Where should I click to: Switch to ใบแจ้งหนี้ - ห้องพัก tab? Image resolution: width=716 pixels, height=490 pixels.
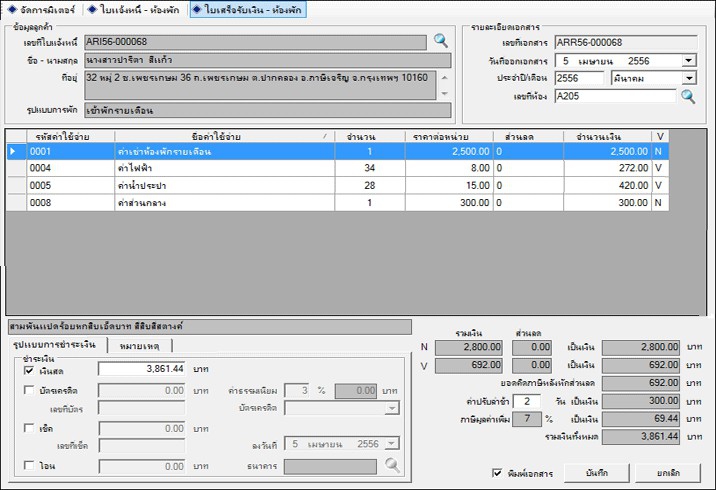pos(135,9)
